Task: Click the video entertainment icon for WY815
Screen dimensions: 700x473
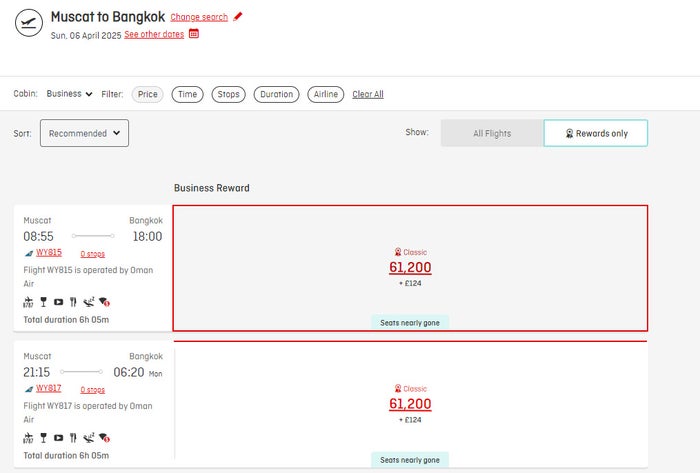Action: [58, 302]
